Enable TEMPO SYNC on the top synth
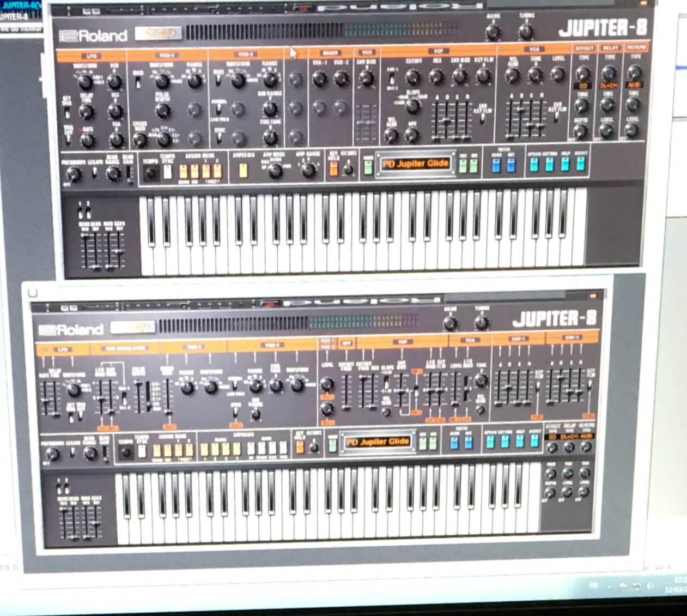Viewport: 687px width, 616px height. pos(168,171)
